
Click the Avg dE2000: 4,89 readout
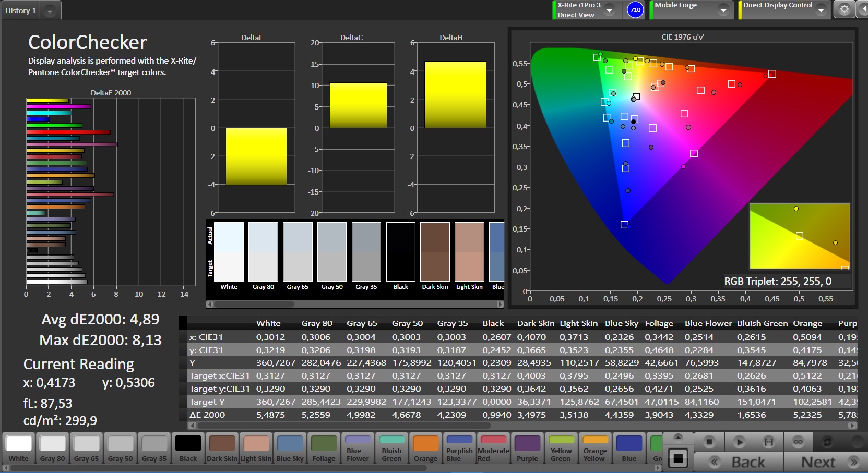100,319
